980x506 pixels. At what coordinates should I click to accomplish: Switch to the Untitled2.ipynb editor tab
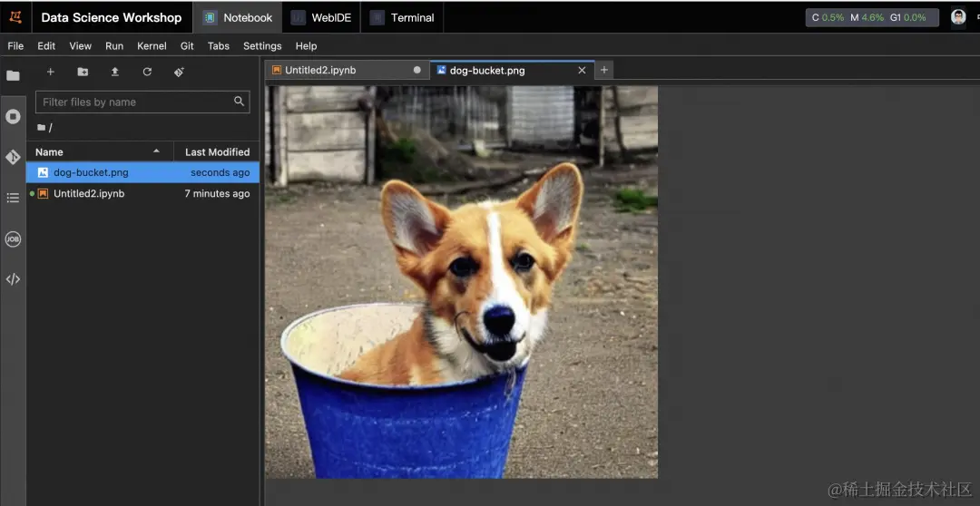(x=347, y=70)
